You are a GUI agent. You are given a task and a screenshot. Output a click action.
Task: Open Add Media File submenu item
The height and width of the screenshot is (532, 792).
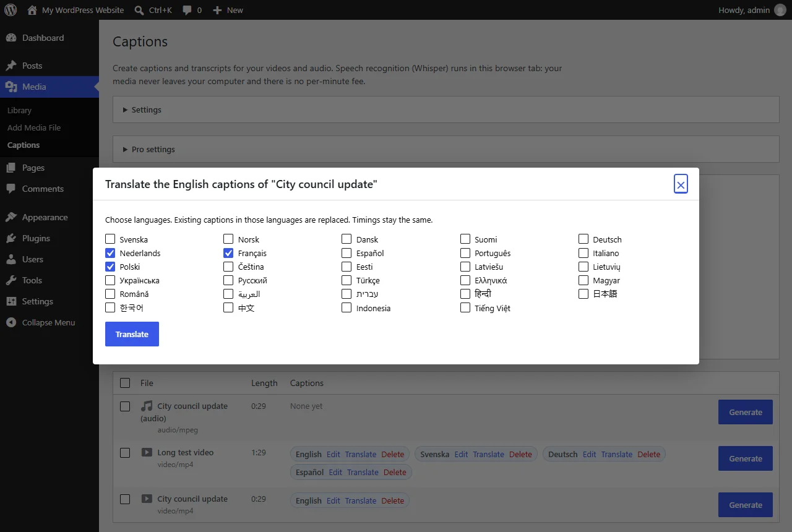click(x=34, y=127)
